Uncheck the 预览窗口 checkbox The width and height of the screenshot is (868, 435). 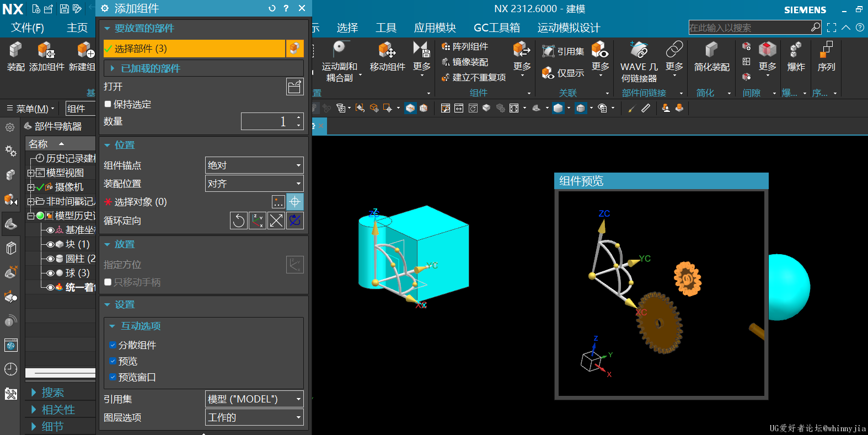pyautogui.click(x=112, y=377)
